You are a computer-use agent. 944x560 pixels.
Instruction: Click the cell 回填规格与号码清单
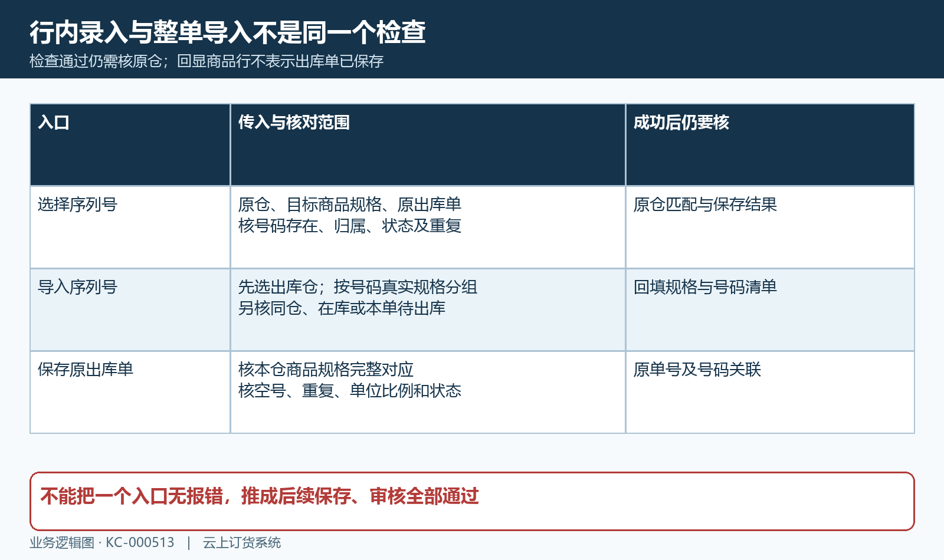[705, 287]
